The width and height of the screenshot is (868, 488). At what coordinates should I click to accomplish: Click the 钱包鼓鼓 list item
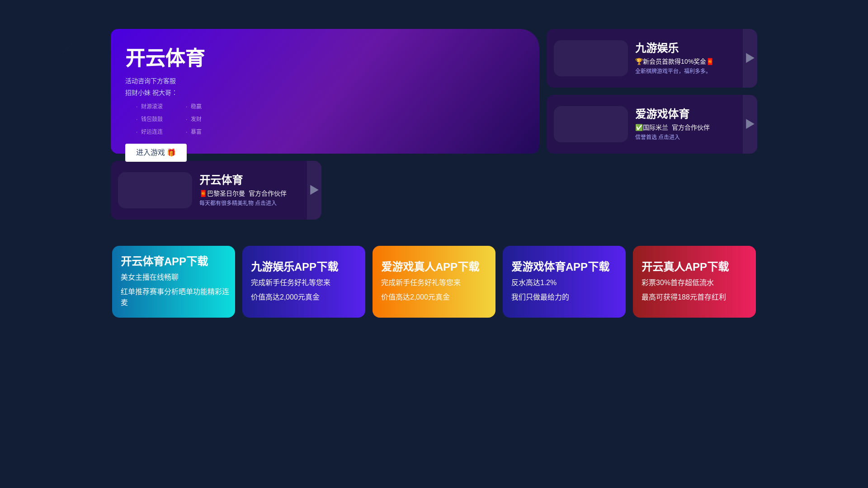click(152, 119)
